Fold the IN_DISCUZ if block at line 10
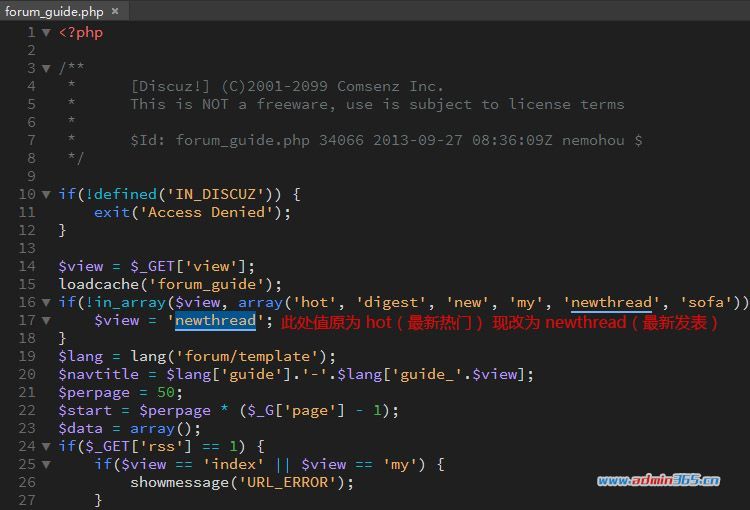Screen dimensions: 750x510 point(46,194)
